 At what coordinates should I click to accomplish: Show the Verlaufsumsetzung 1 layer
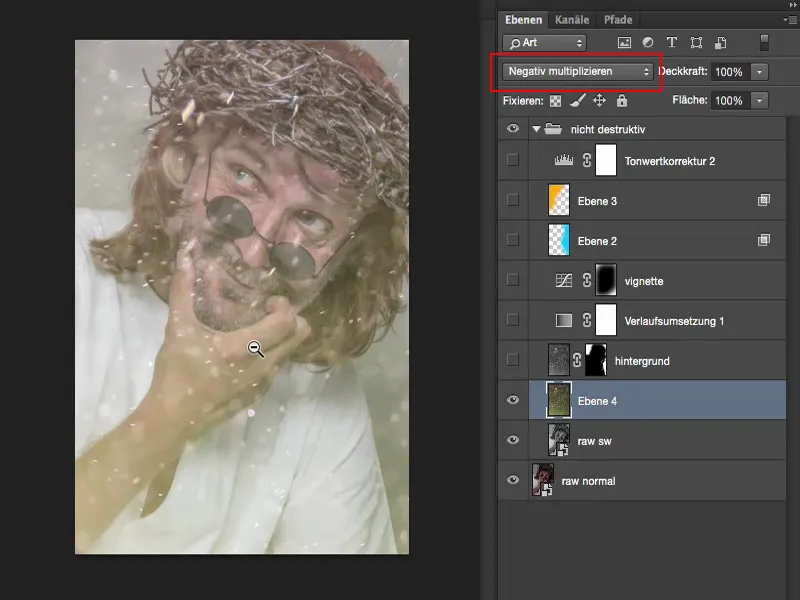coord(513,320)
